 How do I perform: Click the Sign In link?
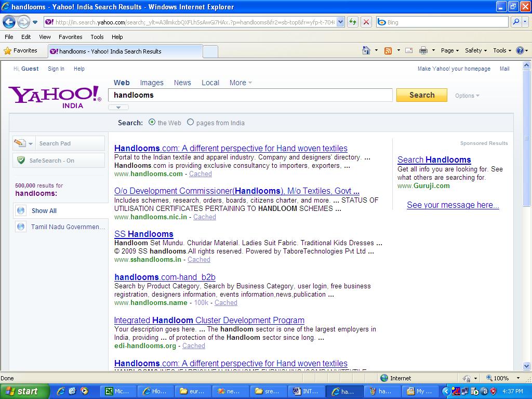56,69
